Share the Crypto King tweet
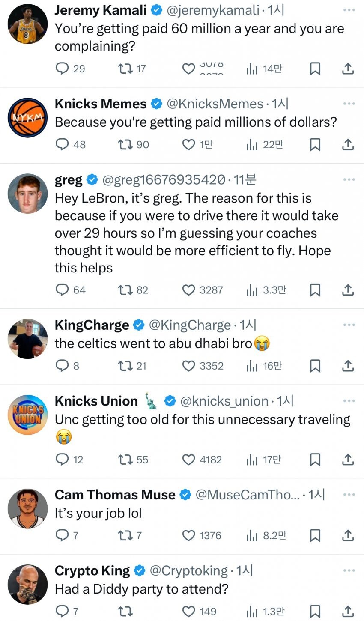This screenshot has height=621, width=364. 348,612
